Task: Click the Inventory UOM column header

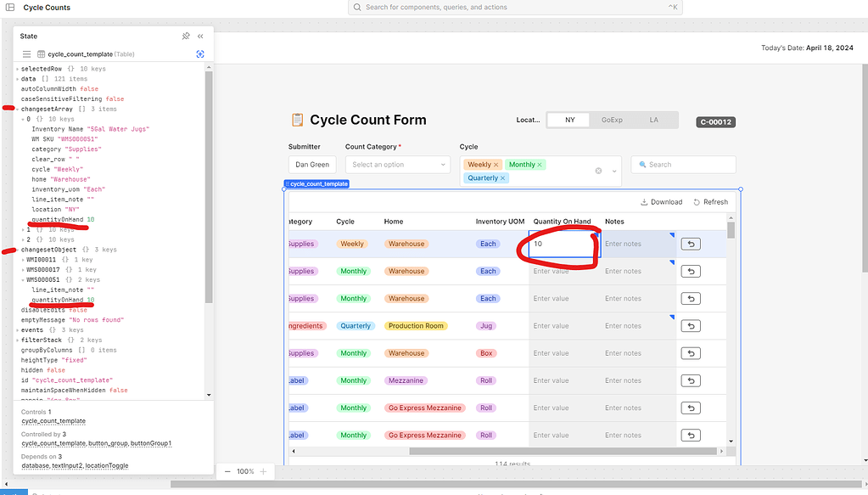Action: click(500, 222)
